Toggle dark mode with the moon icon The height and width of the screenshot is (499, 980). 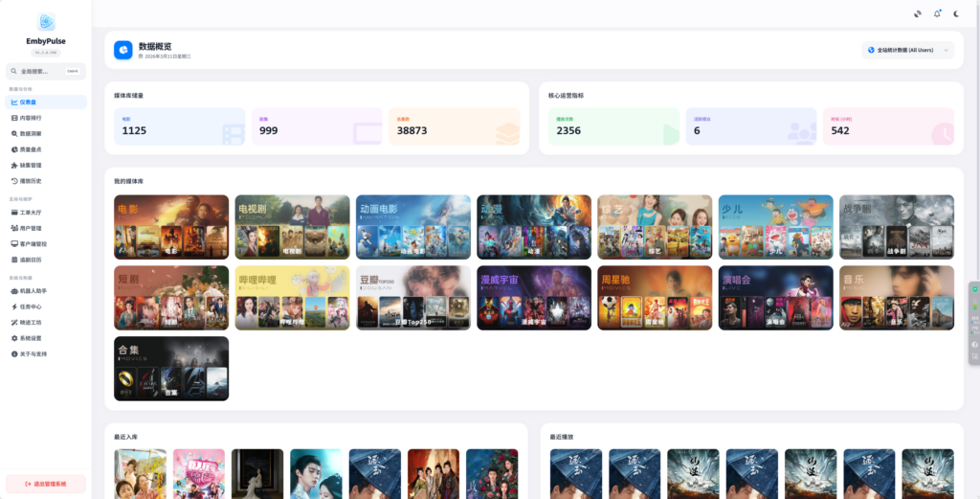955,13
